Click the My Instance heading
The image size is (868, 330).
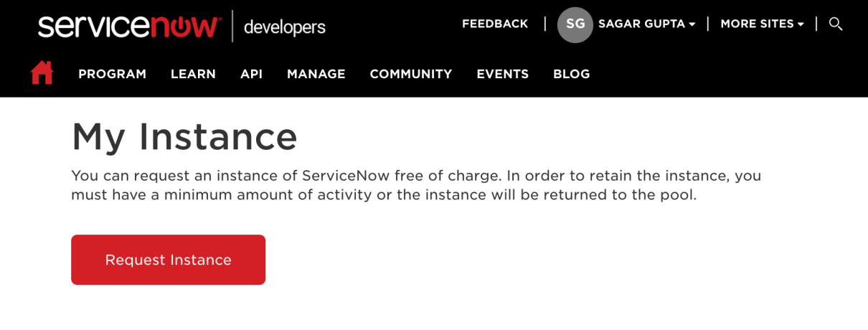coord(184,136)
